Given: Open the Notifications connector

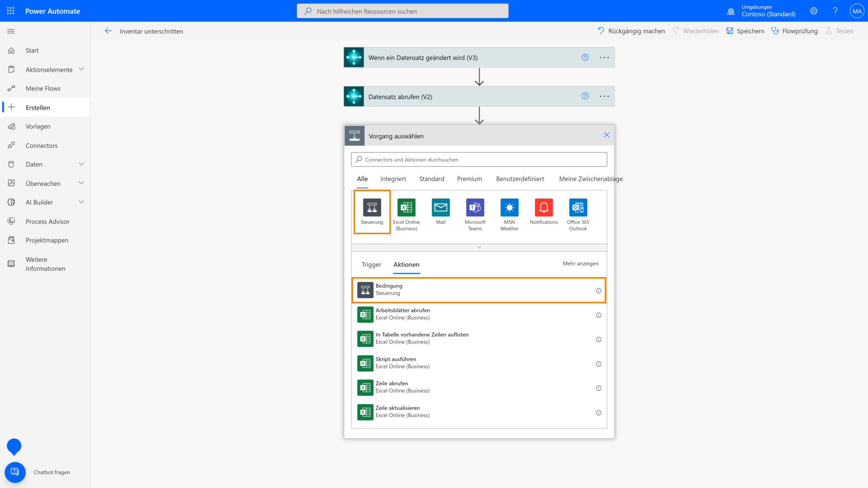Looking at the screenshot, I should pyautogui.click(x=543, y=208).
